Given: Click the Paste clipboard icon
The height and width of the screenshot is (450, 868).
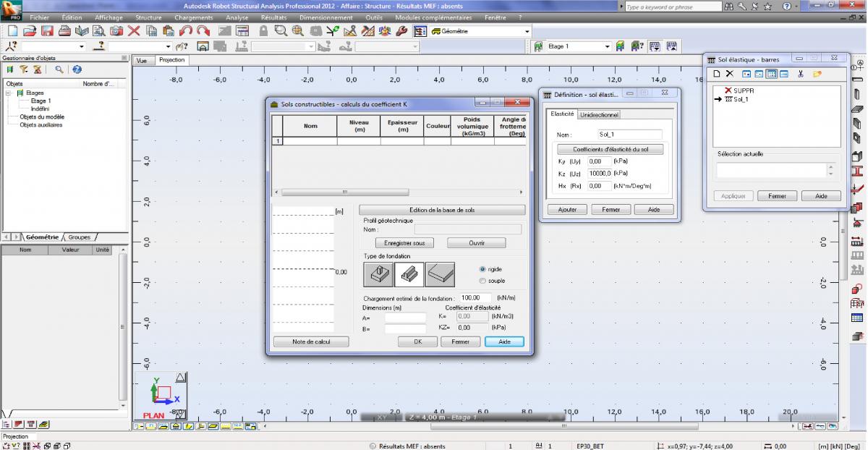Looking at the screenshot, I should pyautogui.click(x=168, y=31).
